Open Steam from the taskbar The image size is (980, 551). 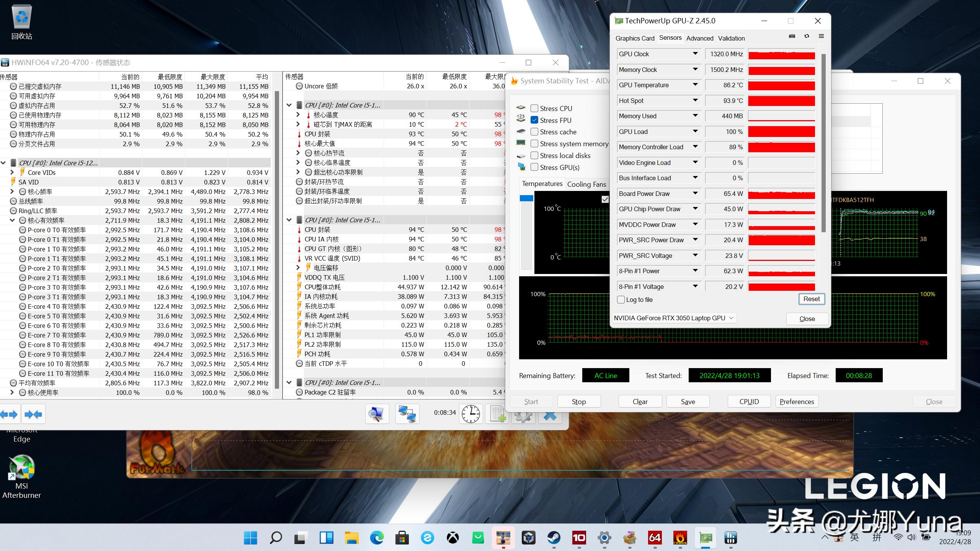click(554, 538)
